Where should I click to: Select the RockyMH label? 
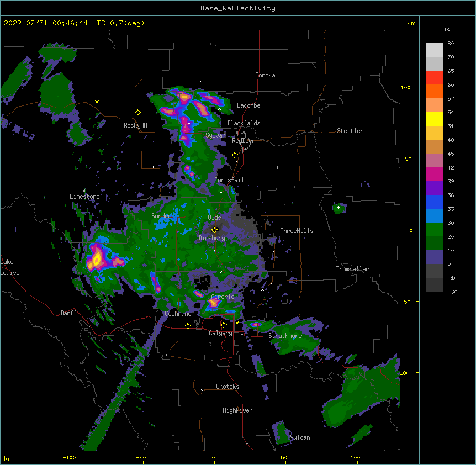135,125
